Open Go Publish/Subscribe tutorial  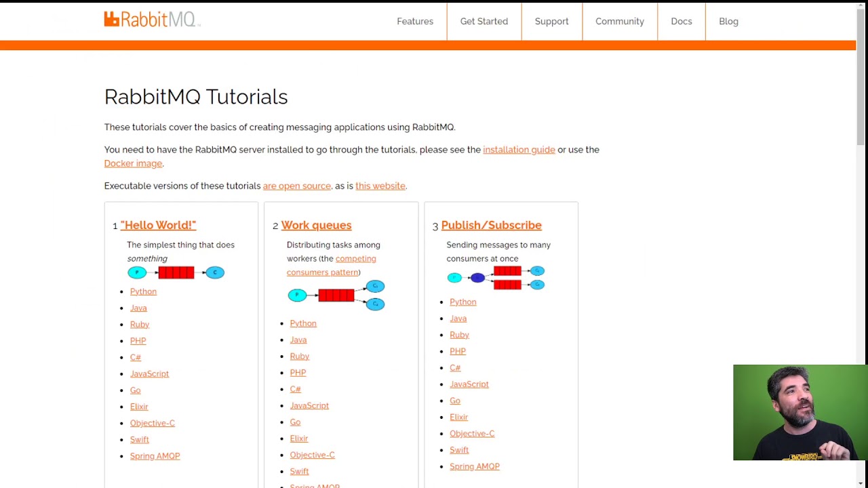tap(455, 401)
